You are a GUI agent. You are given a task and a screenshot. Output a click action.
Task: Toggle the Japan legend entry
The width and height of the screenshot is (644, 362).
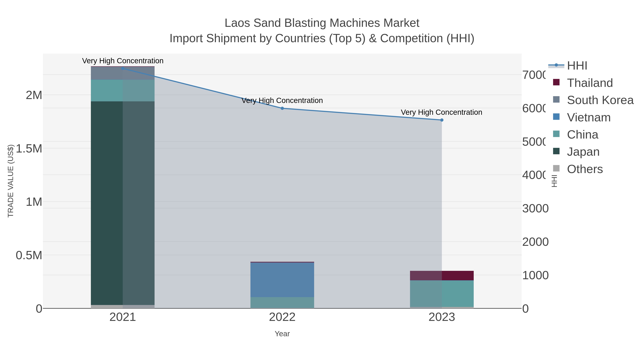(576, 152)
